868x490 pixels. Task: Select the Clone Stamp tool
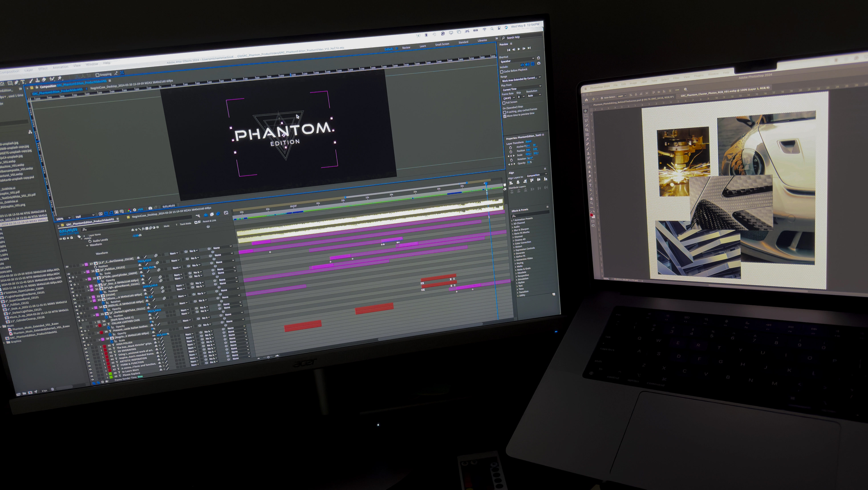point(37,81)
